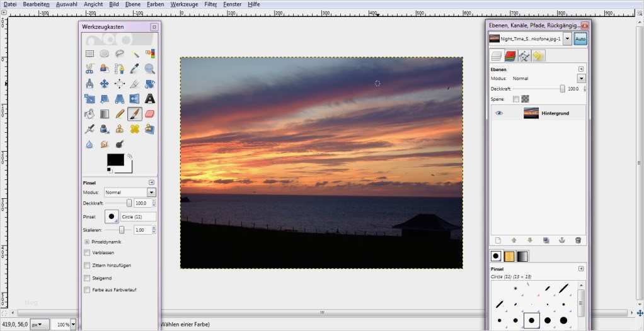
Task: Select the Perspective tool
Action: point(120,99)
